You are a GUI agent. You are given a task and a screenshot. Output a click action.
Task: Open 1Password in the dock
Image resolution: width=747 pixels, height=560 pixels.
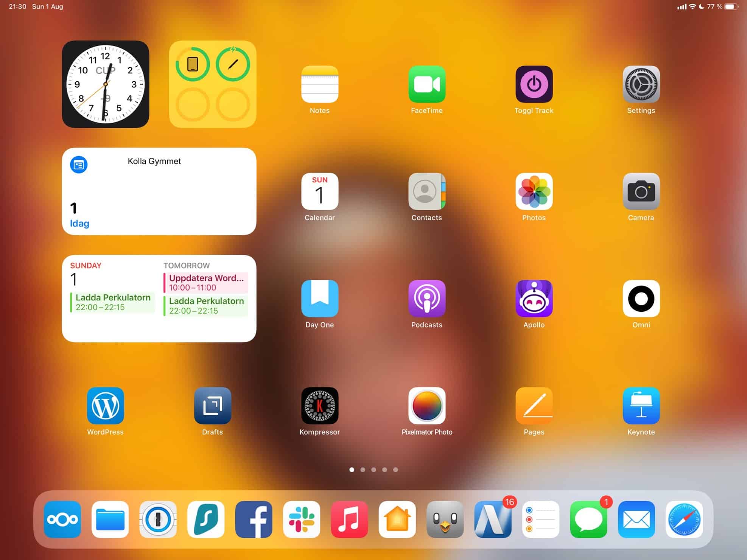click(x=158, y=520)
